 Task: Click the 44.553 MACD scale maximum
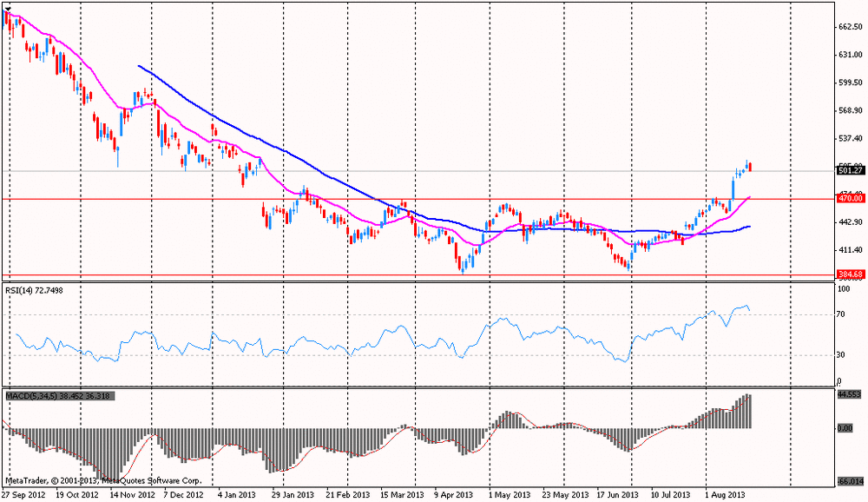(850, 394)
